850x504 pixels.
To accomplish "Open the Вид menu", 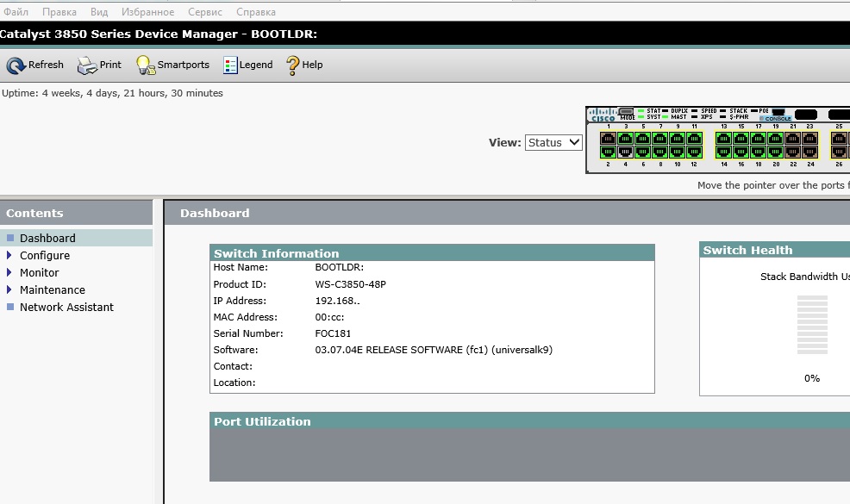I will (99, 12).
